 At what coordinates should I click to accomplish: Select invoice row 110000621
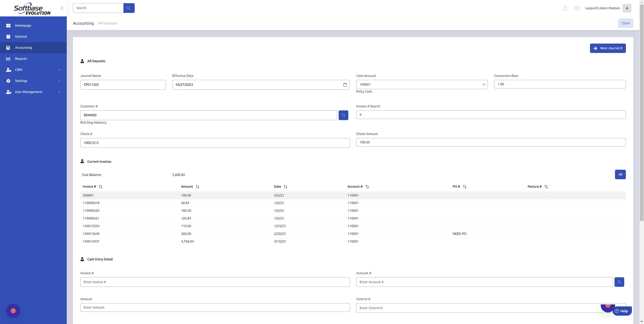coord(353,218)
